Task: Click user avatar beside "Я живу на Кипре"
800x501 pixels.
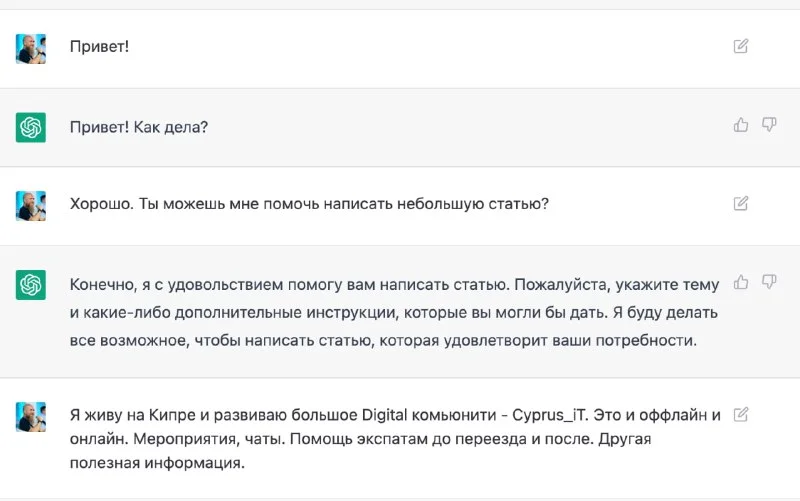Action: tap(31, 417)
